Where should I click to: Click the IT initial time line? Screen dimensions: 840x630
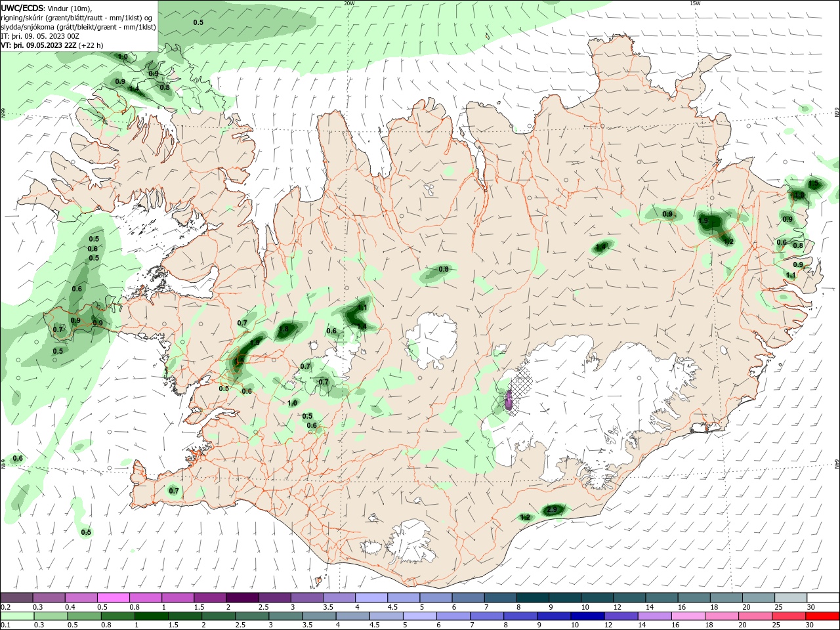click(41, 36)
